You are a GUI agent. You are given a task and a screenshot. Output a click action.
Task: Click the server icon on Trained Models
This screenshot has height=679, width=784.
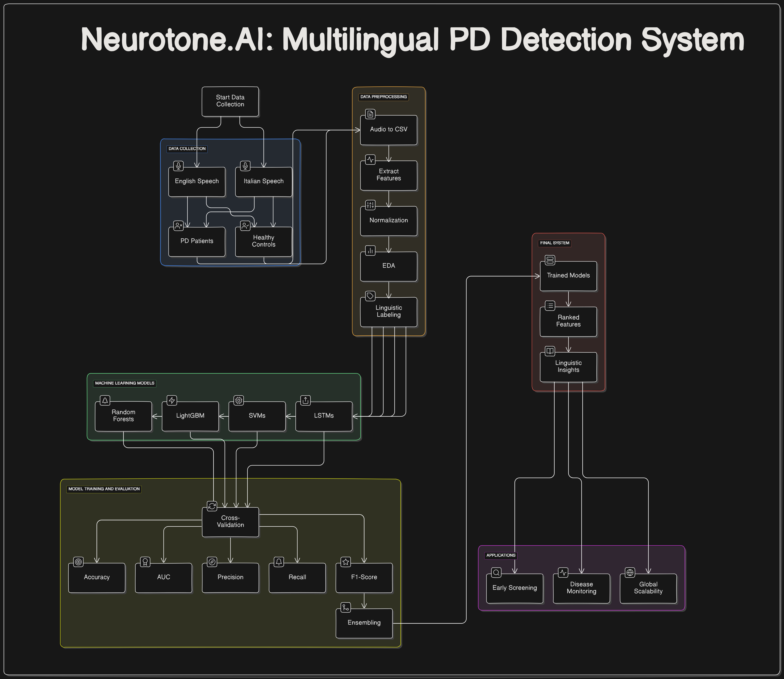[x=550, y=260]
